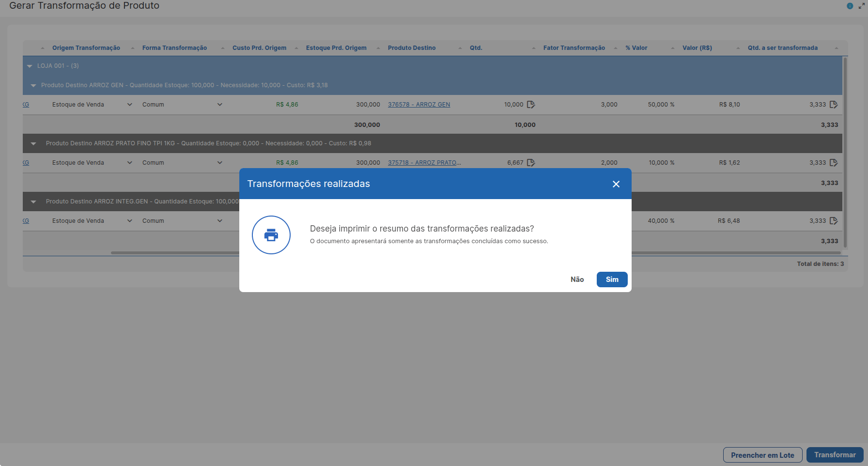Click the horizontal scrollbar under the table

(x=469, y=253)
